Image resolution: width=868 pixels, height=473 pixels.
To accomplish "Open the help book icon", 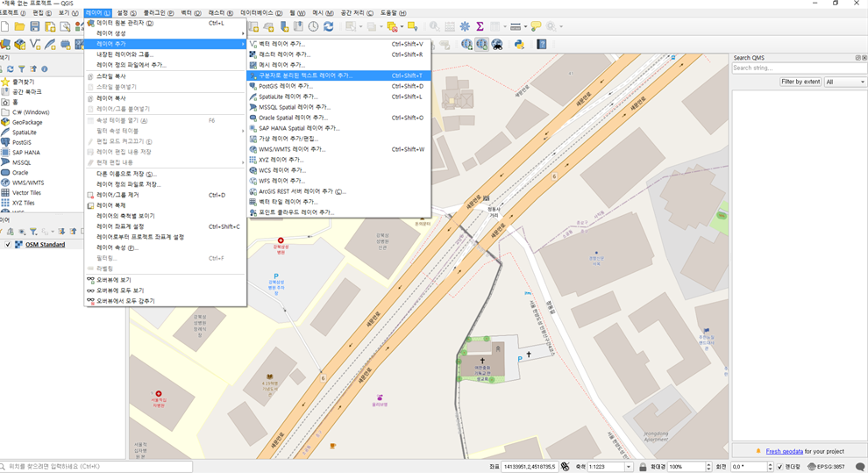I will coord(541,44).
